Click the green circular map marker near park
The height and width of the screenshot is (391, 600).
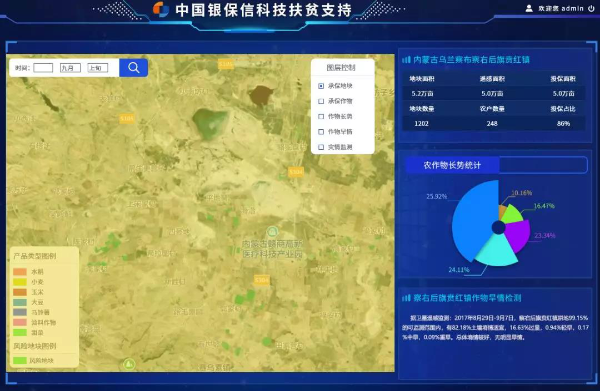tap(272, 231)
